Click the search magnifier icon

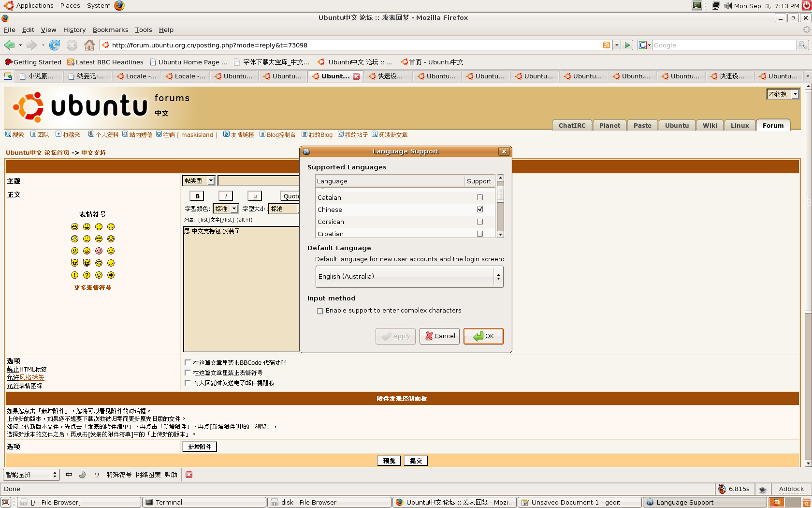[802, 45]
